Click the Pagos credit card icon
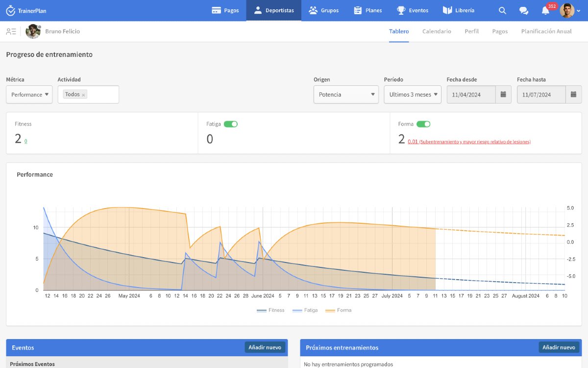The height and width of the screenshot is (368, 588). pyautogui.click(x=216, y=10)
